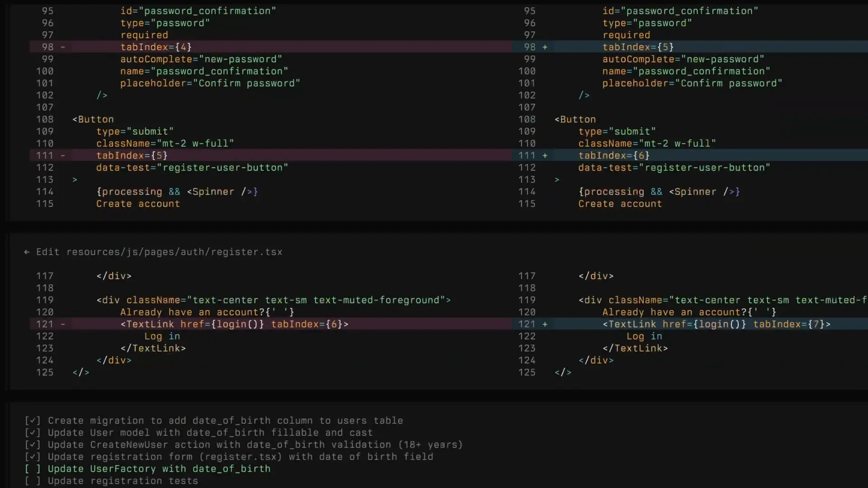The height and width of the screenshot is (488, 868).
Task: Toggle the checked box for Update User model task
Action: click(33, 433)
